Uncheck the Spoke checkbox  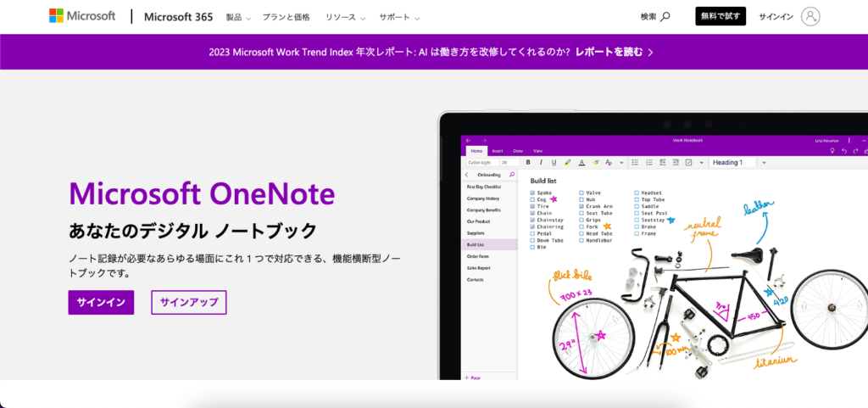532,193
